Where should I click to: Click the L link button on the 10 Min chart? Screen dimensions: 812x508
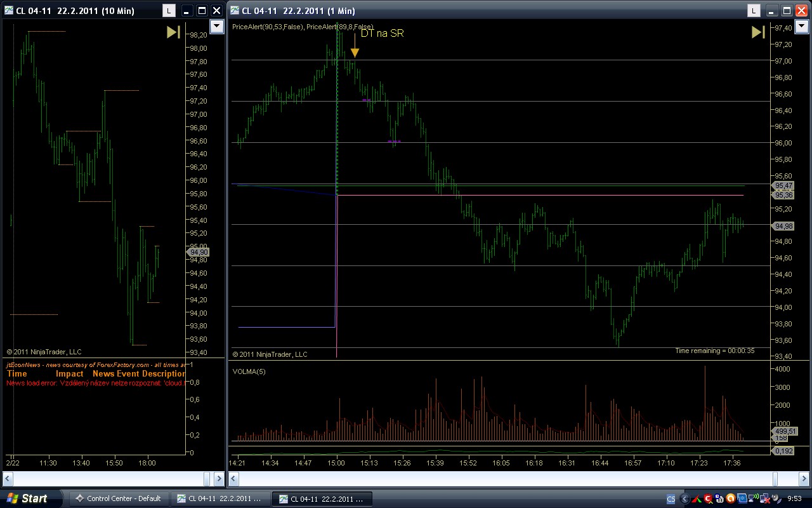pos(169,11)
